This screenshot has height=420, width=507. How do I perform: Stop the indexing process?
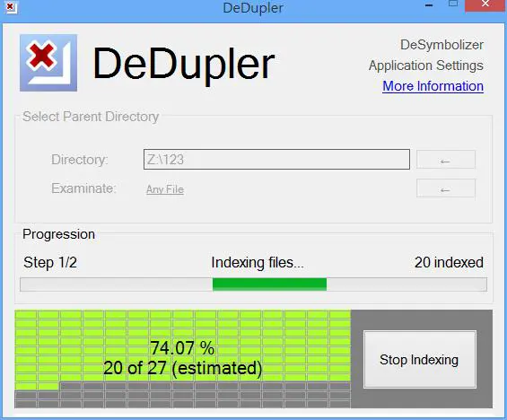click(x=419, y=359)
